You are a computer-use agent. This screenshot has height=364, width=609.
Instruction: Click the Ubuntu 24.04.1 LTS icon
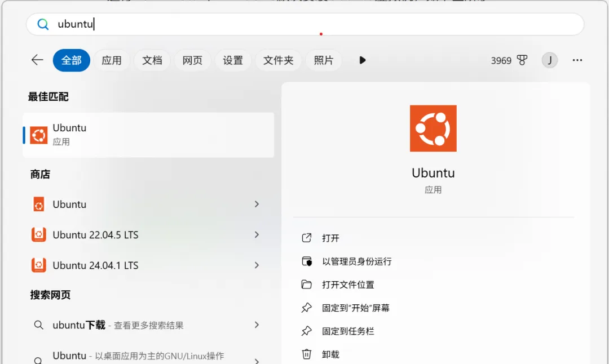(39, 265)
